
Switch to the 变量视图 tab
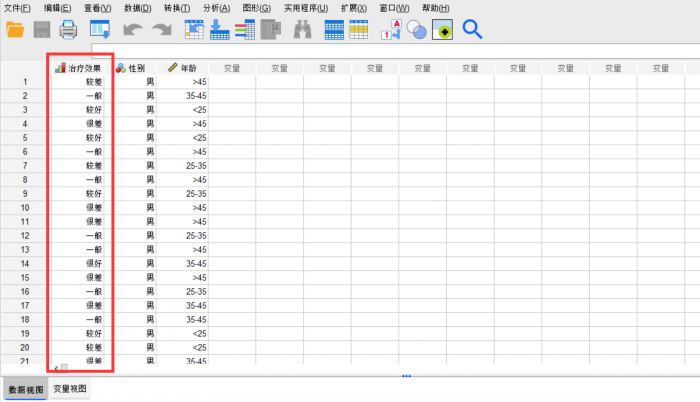tap(70, 389)
